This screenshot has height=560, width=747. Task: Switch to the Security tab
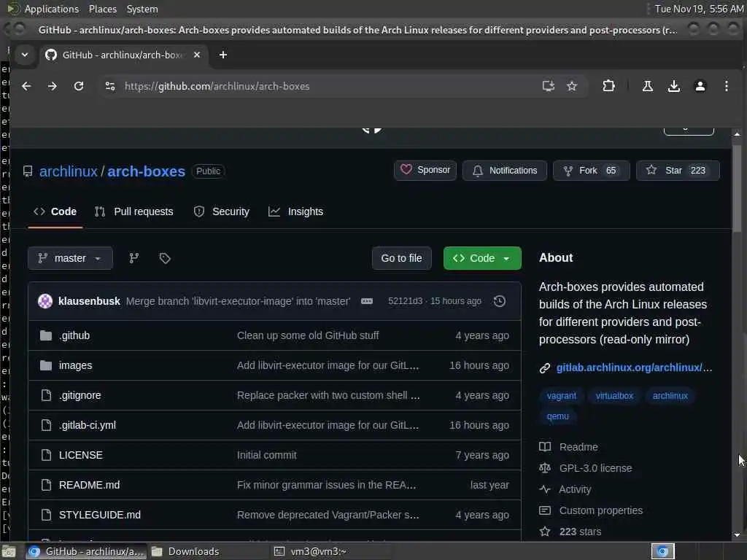pyautogui.click(x=222, y=211)
